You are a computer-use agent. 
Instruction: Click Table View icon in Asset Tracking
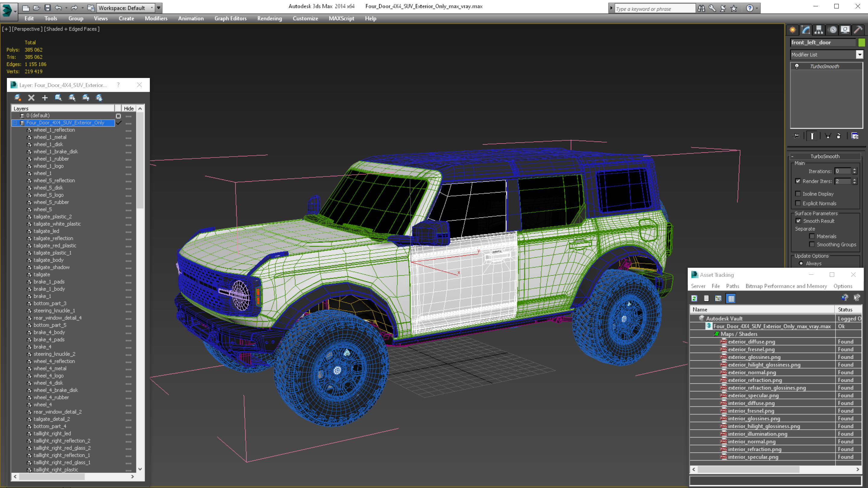731,299
